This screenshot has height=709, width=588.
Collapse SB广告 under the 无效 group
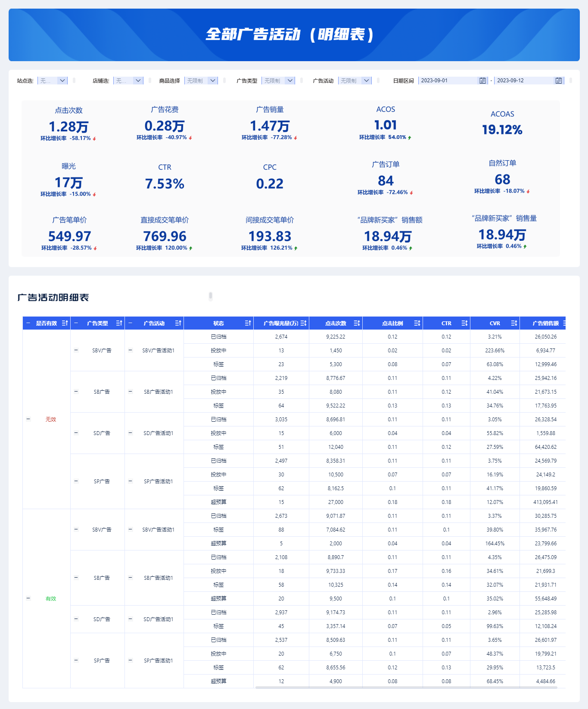tap(76, 392)
